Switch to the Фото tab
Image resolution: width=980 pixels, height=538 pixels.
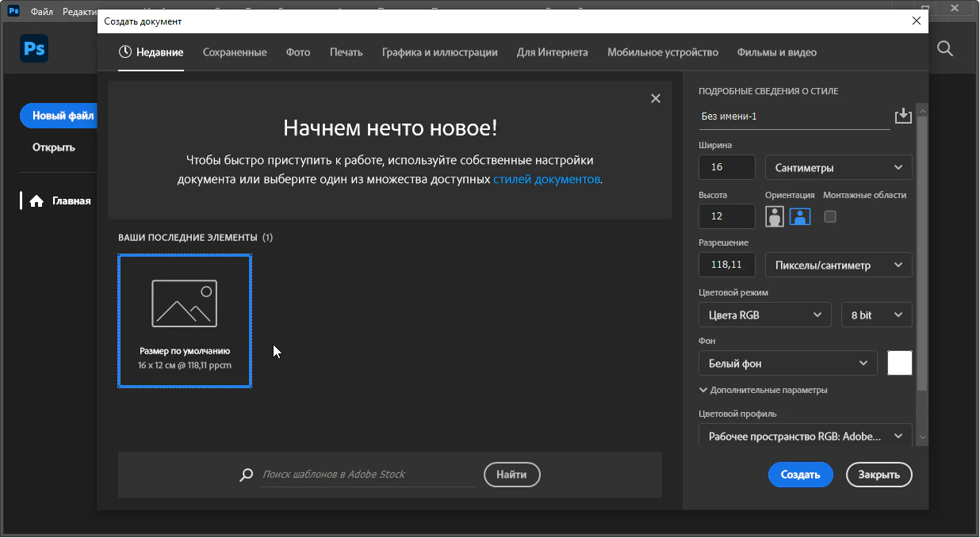(298, 52)
